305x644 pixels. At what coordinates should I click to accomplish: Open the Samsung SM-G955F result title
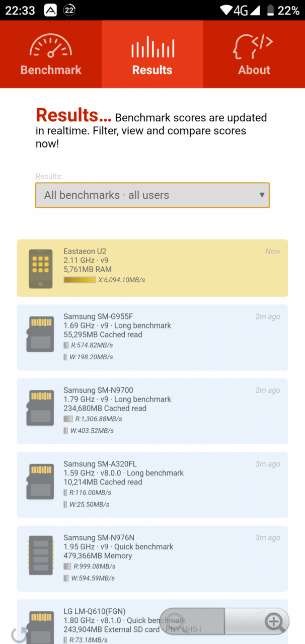click(x=98, y=316)
